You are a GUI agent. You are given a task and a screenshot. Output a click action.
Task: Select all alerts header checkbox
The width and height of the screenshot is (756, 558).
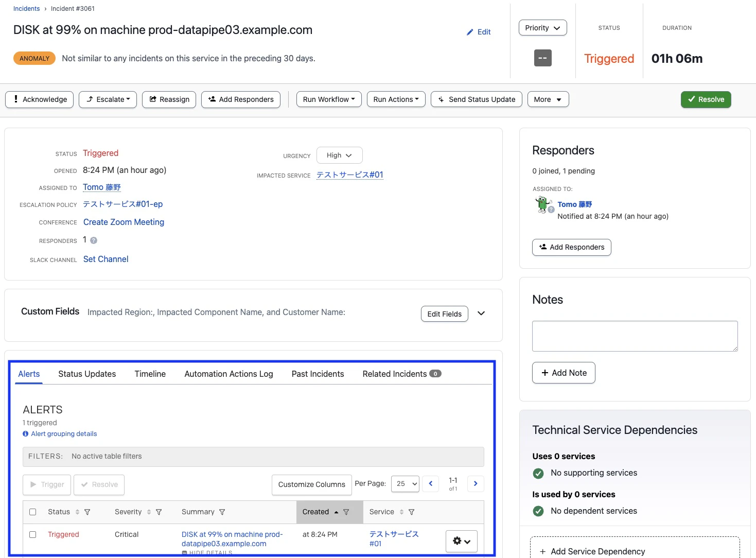(33, 512)
